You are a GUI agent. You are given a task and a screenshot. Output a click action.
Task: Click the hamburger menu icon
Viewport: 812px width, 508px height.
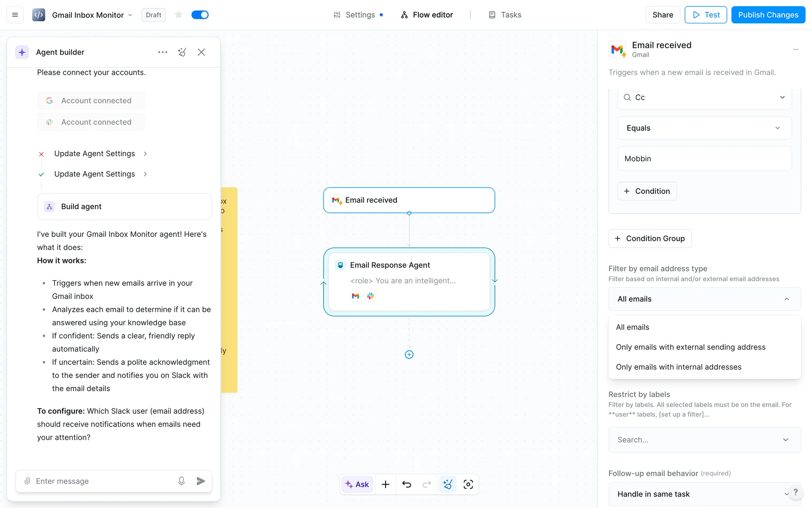[x=15, y=15]
